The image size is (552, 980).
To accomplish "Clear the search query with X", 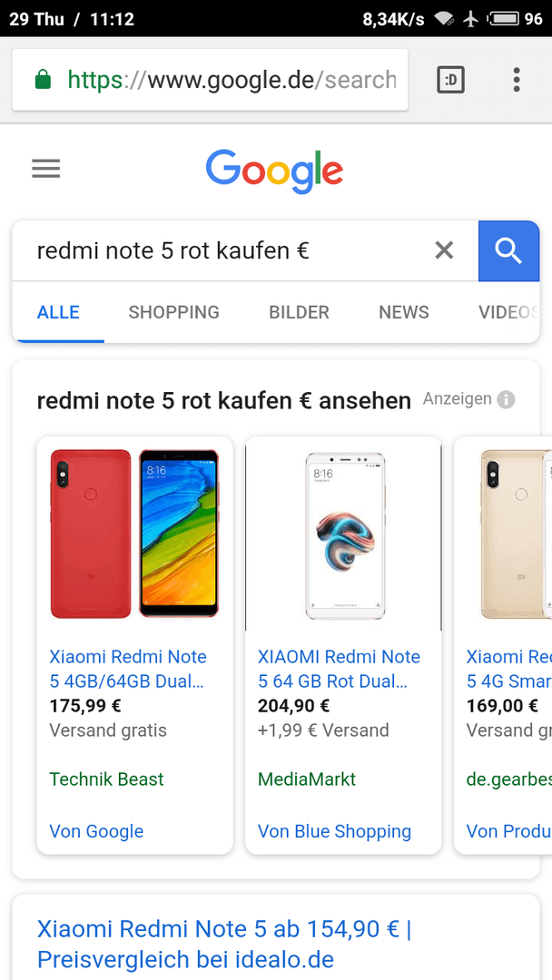I will [444, 250].
